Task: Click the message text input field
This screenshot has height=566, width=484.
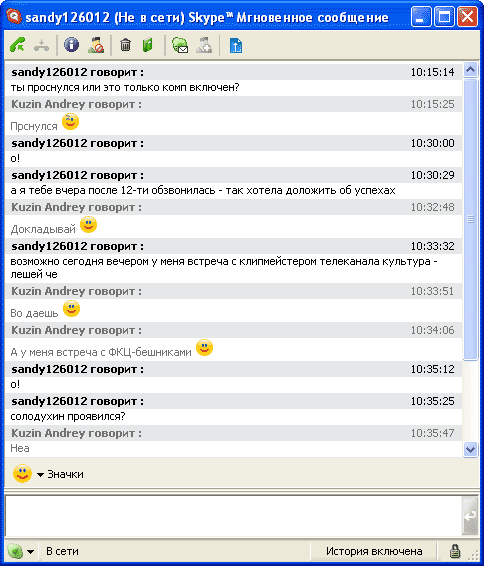Action: click(234, 515)
